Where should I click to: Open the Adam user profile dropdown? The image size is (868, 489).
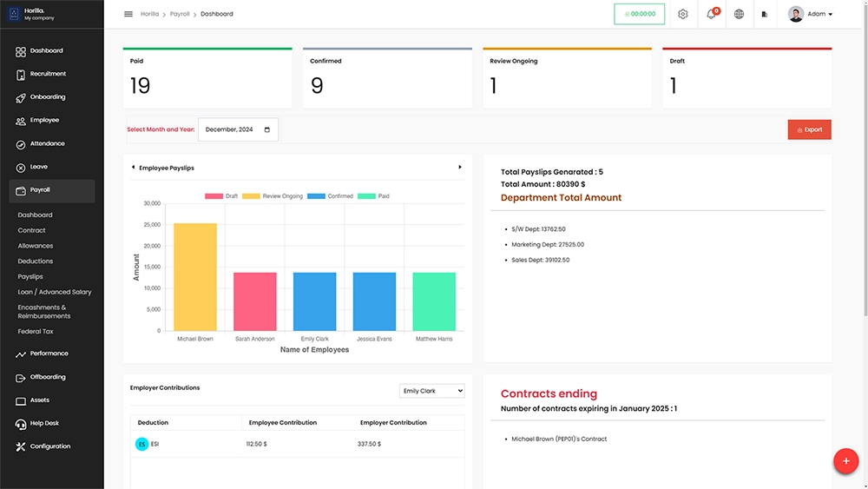point(811,14)
